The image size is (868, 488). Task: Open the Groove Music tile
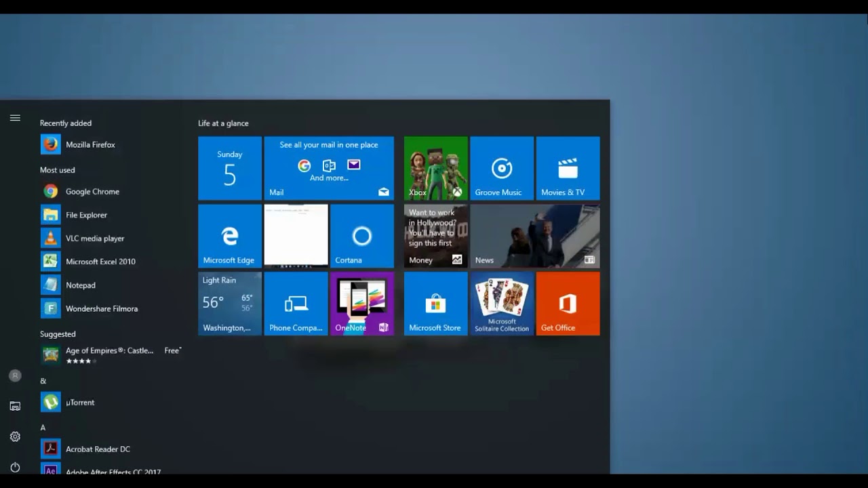click(502, 168)
